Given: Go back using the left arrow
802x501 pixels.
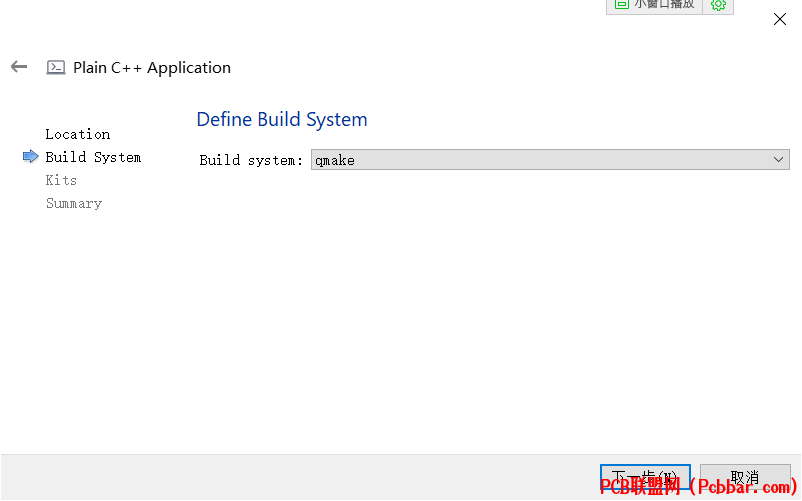Looking at the screenshot, I should [x=19, y=66].
